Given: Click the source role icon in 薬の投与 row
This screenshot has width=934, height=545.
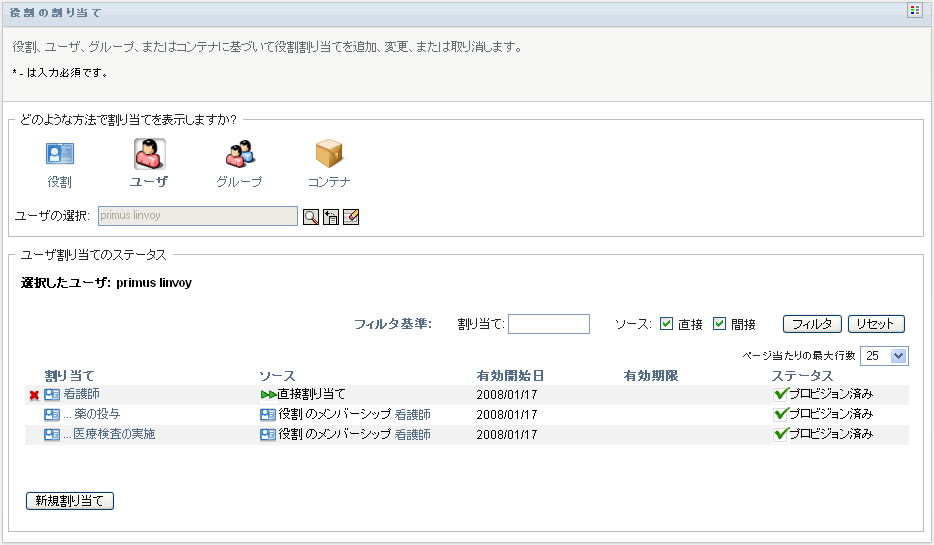Looking at the screenshot, I should coord(267,415).
